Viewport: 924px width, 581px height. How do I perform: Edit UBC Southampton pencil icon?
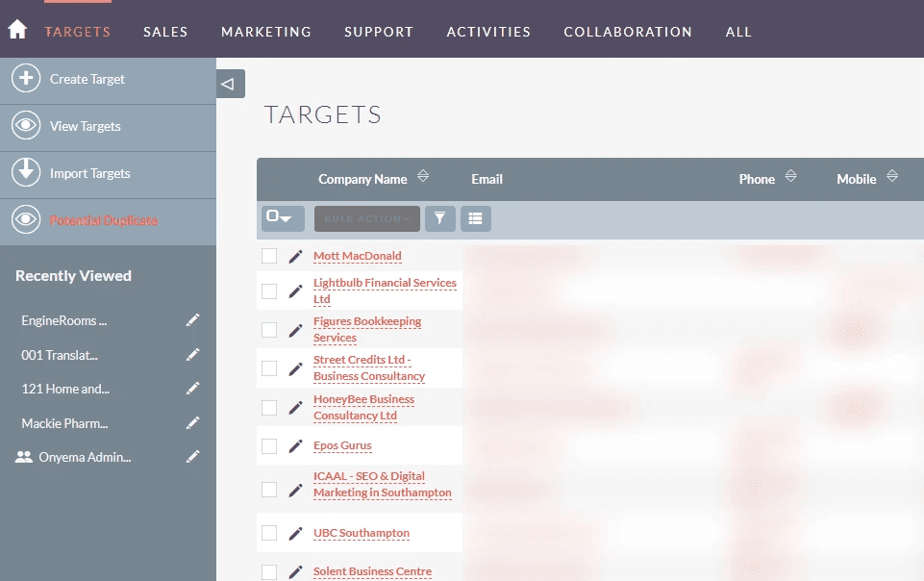[x=295, y=533]
